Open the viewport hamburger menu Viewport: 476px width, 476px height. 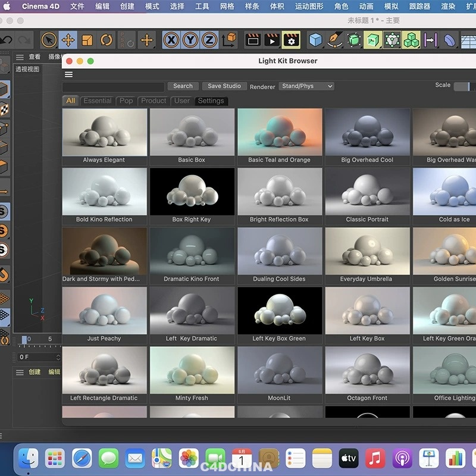20,57
